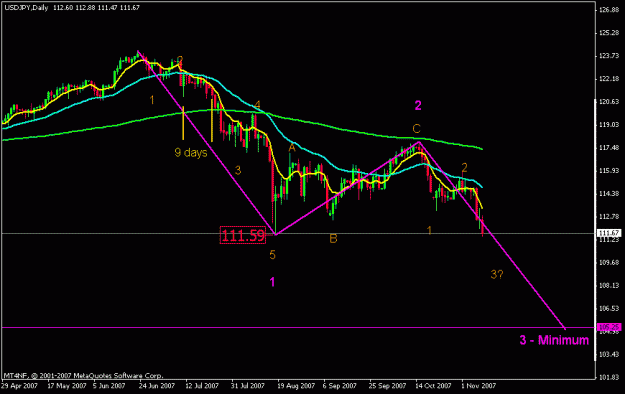This screenshot has width=625, height=394.
Task: Click the 25 Sep 2007 date label
Action: pyautogui.click(x=387, y=386)
